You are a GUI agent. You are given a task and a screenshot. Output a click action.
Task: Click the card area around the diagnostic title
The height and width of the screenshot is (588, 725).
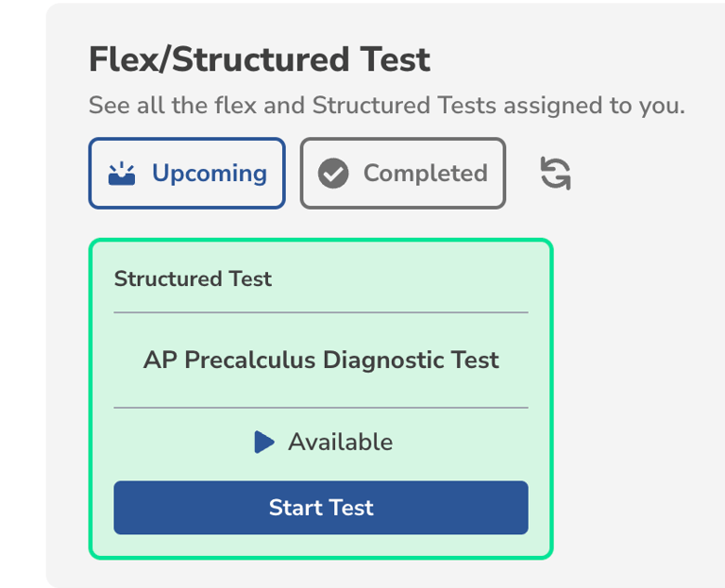321,361
